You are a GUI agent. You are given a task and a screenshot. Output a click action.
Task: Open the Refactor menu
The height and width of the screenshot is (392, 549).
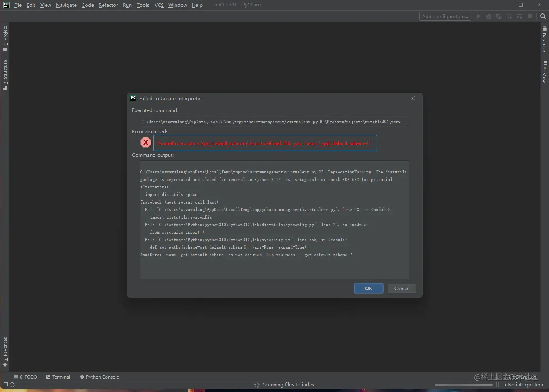coord(108,5)
